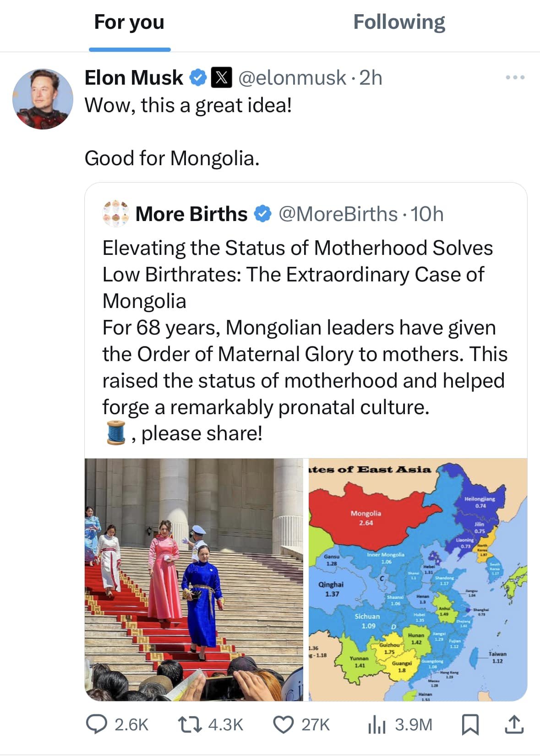Open view analytics bar chart icon

click(x=377, y=724)
